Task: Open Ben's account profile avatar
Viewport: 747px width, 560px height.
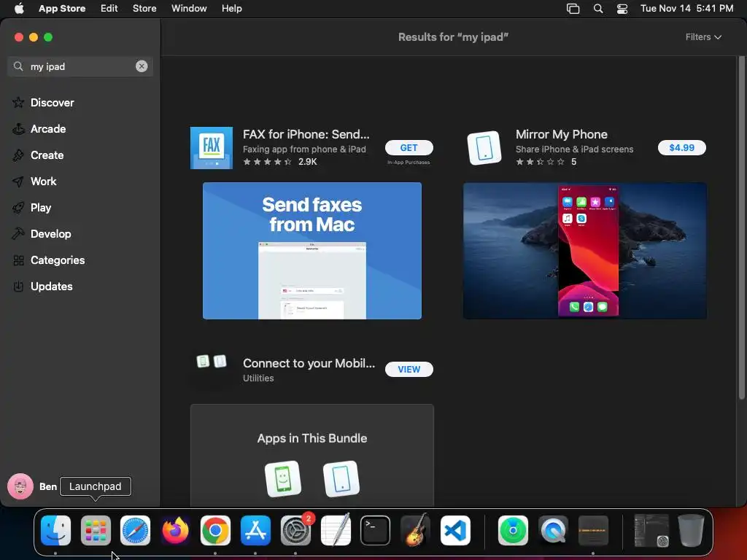Action: [x=20, y=486]
